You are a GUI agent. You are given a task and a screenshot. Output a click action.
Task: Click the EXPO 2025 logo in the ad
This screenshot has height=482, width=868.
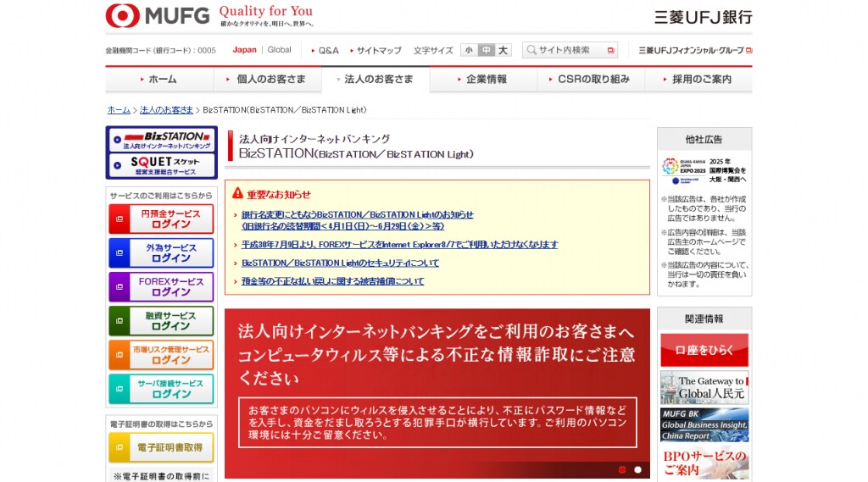click(x=684, y=170)
